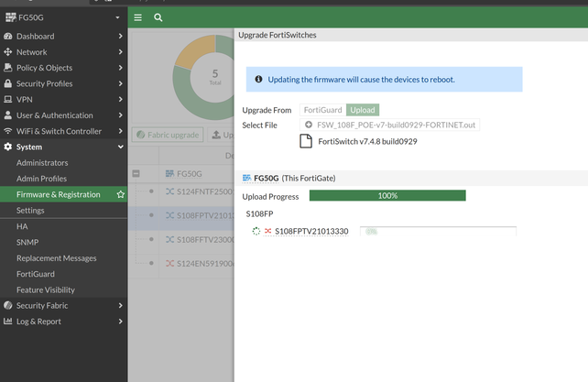Click the Upload Progress 100% bar
This screenshot has height=382, width=588.
point(387,195)
